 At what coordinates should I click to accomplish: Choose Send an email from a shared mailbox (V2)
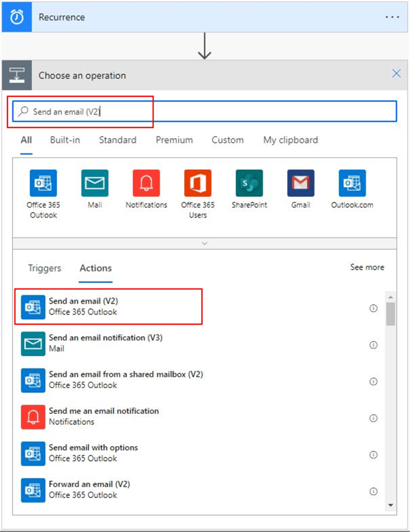click(199, 380)
